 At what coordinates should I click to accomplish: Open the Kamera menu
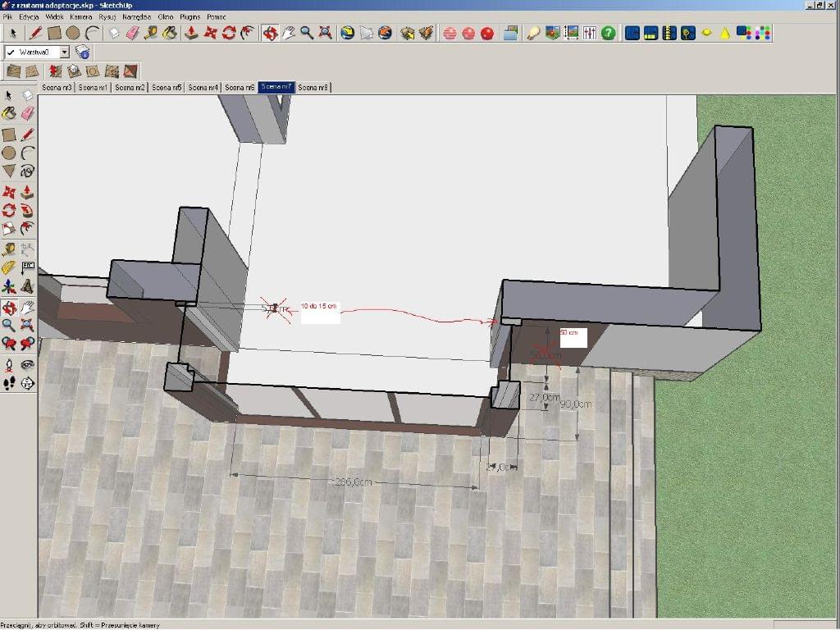coord(81,16)
